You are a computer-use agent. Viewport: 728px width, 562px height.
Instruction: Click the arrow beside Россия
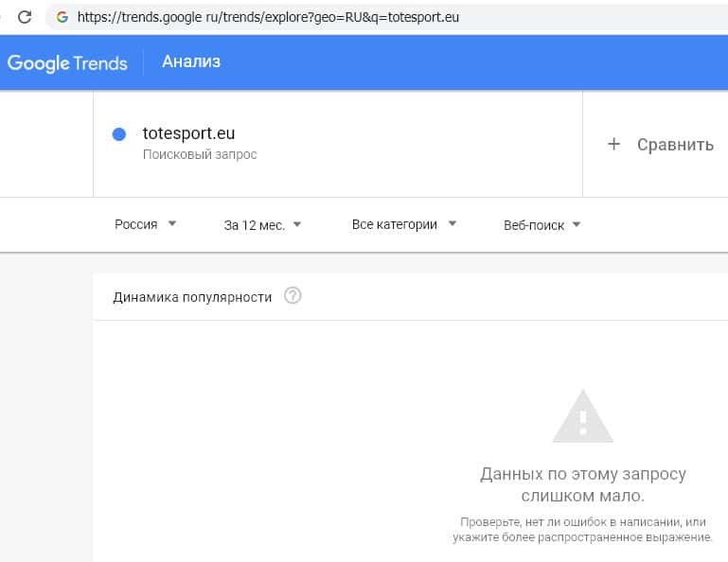[171, 224]
